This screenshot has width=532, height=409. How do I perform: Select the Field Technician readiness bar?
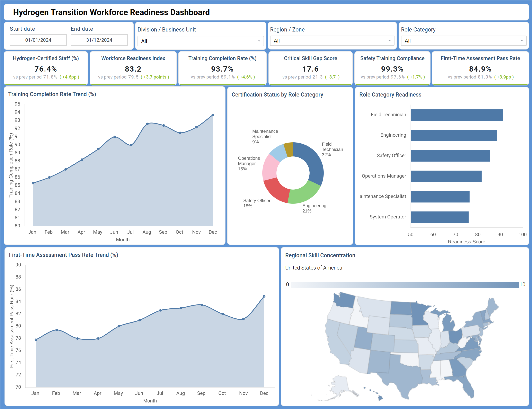coord(457,115)
